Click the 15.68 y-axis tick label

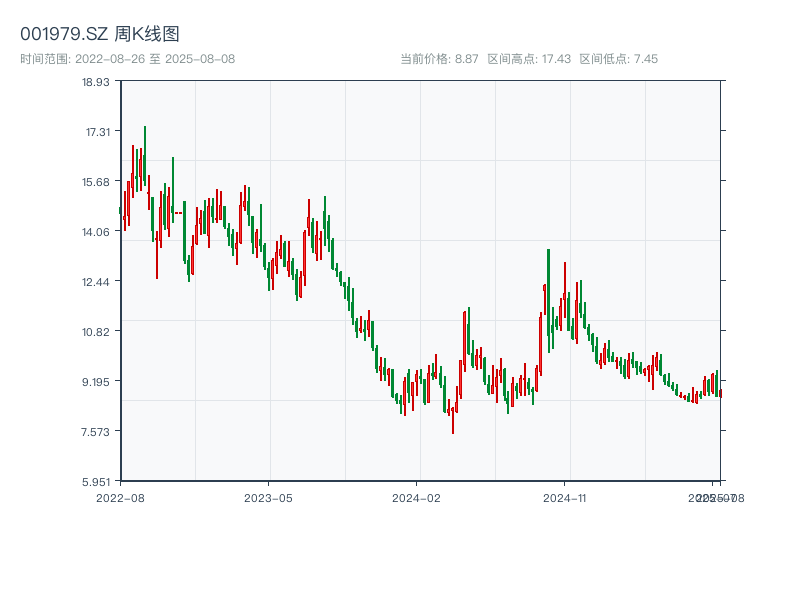95,182
